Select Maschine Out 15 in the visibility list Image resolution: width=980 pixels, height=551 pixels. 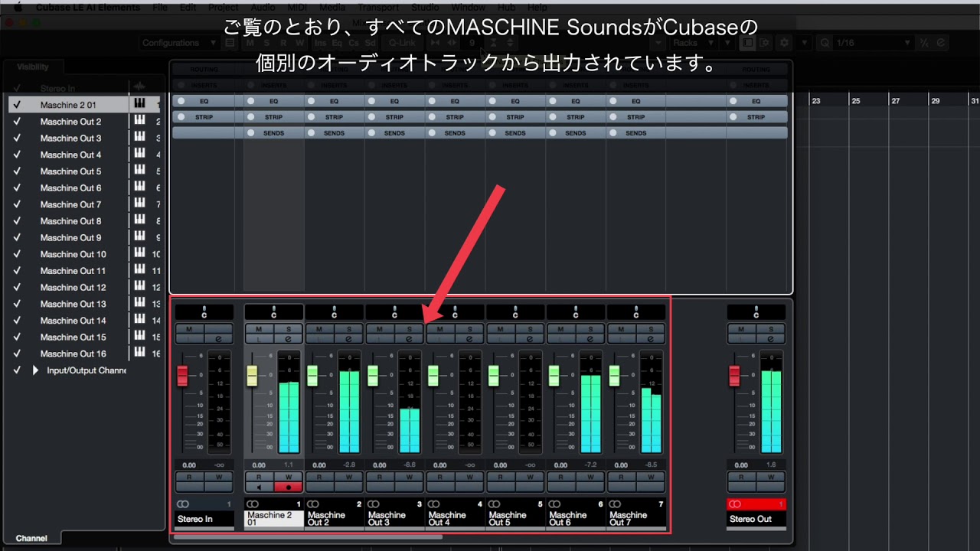73,337
